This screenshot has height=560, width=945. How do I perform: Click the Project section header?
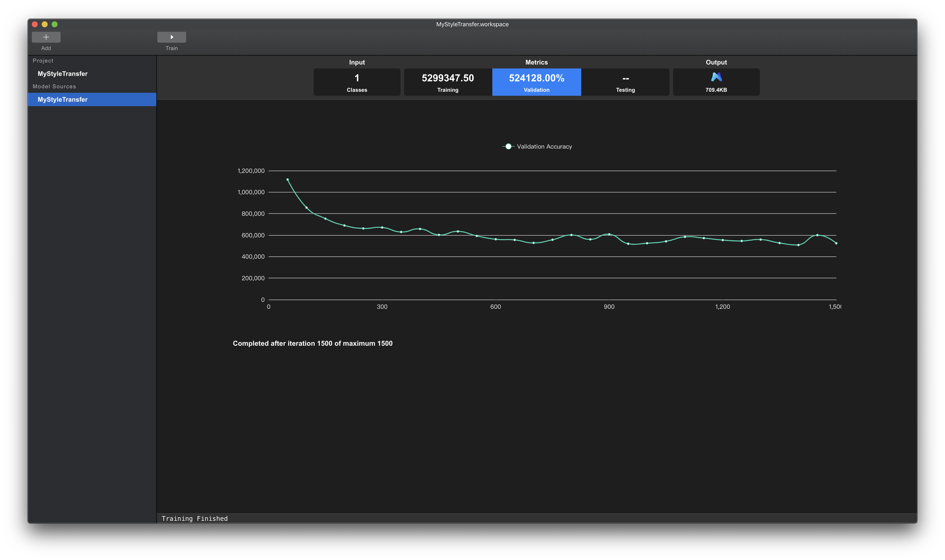pyautogui.click(x=43, y=61)
